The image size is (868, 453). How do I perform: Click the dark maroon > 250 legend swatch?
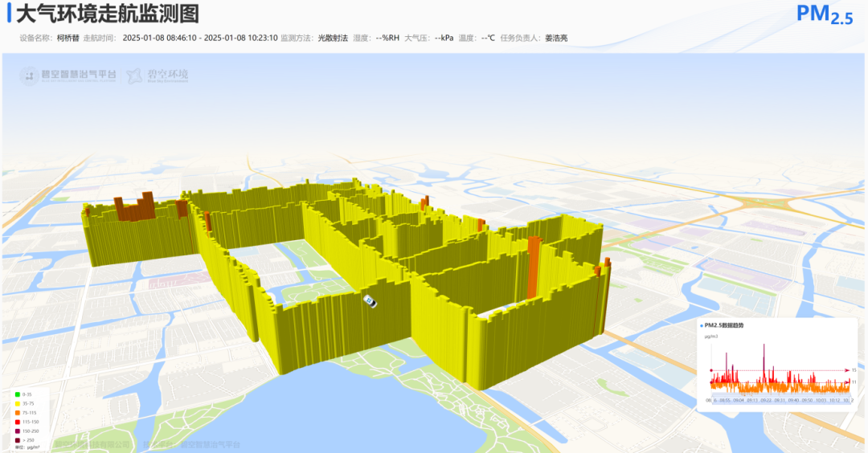18,440
